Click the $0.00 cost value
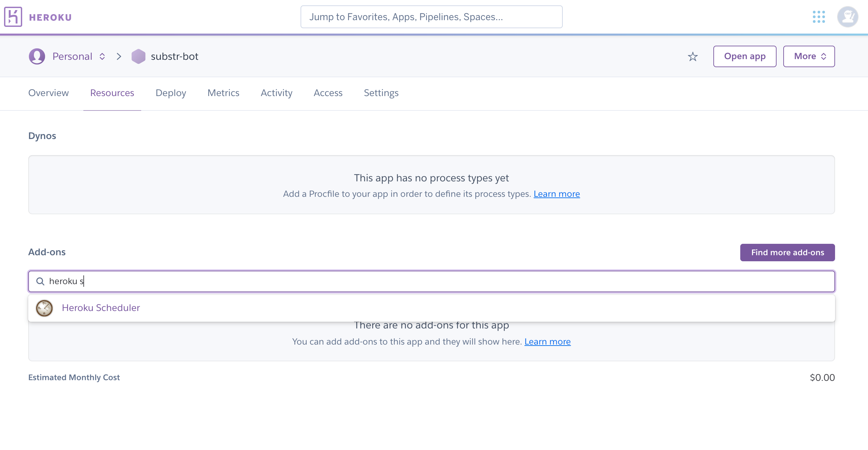 pyautogui.click(x=822, y=378)
